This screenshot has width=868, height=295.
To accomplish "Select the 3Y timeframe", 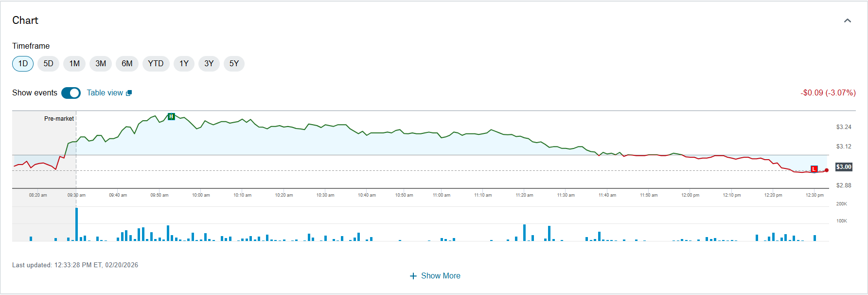I will tap(209, 64).
